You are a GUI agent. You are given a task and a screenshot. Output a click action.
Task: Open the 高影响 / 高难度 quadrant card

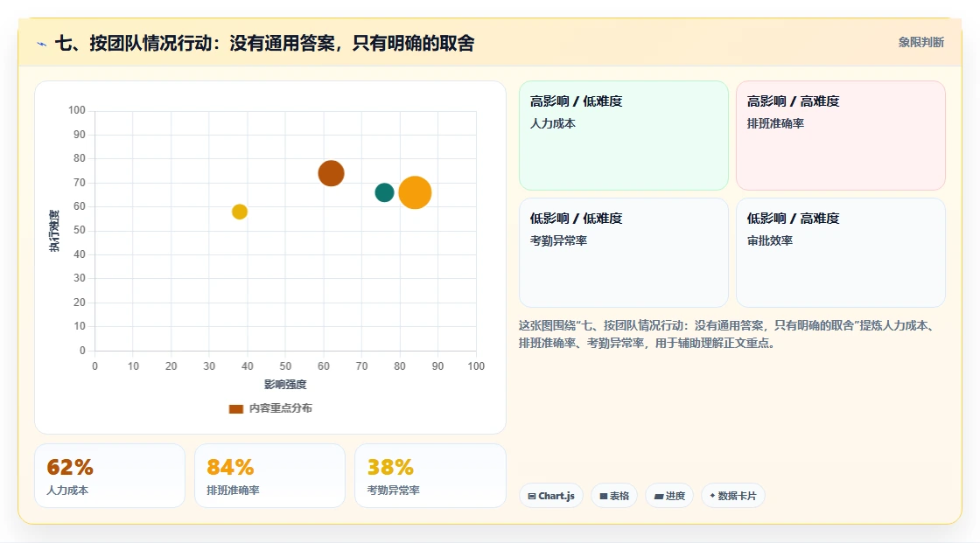[x=841, y=136]
